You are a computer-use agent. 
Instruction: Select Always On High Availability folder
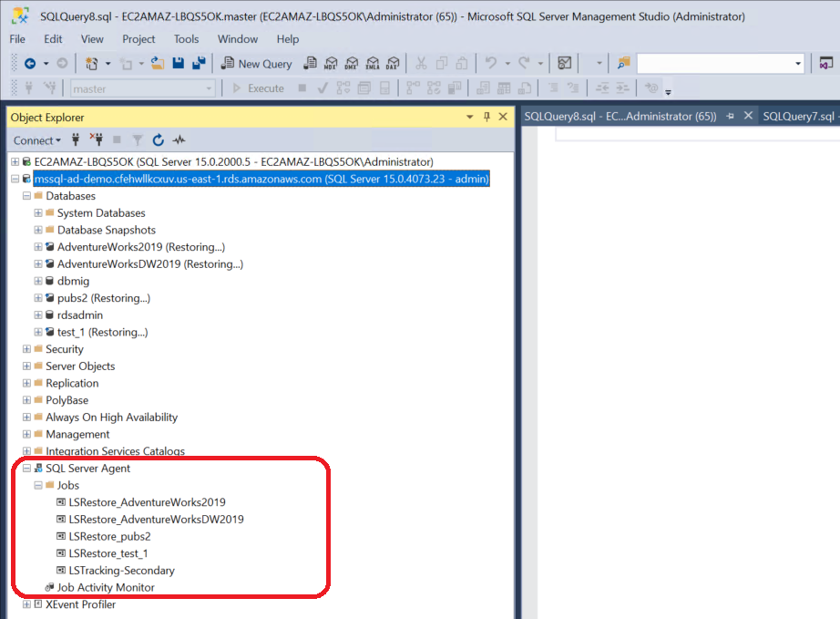coord(111,418)
